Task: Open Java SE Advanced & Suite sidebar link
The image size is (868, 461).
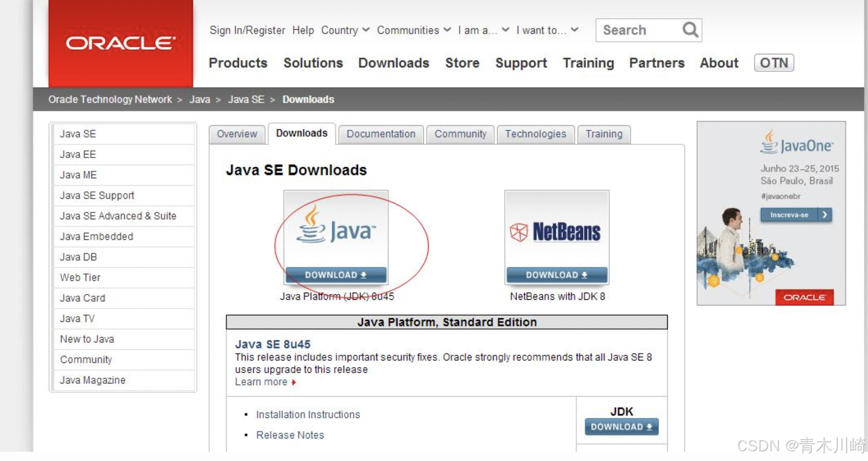Action: pos(124,216)
